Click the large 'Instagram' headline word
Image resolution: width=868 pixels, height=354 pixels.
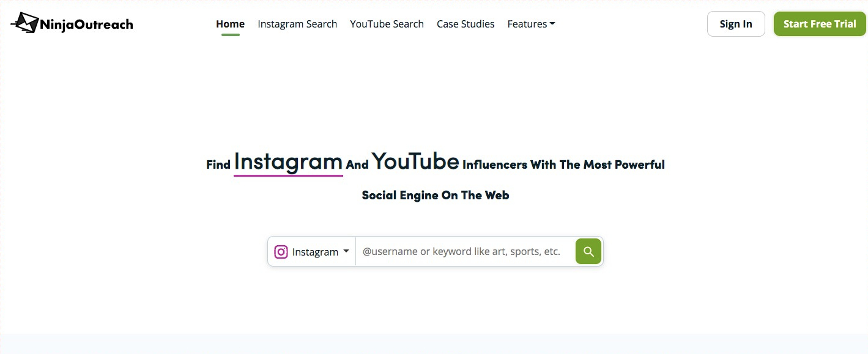click(x=288, y=162)
